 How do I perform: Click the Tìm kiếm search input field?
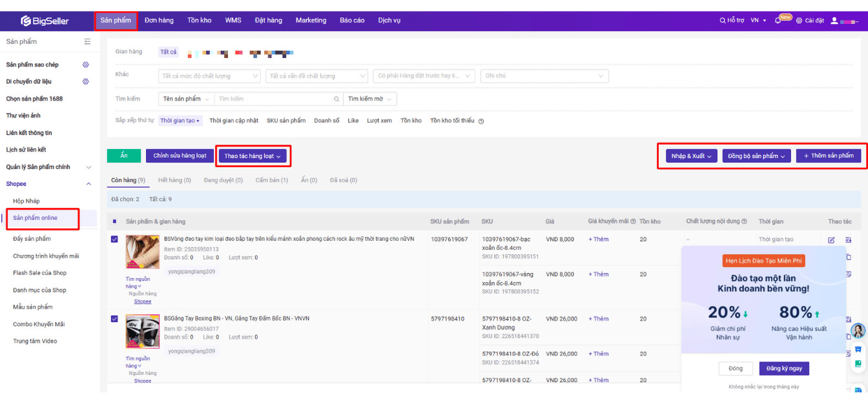274,99
